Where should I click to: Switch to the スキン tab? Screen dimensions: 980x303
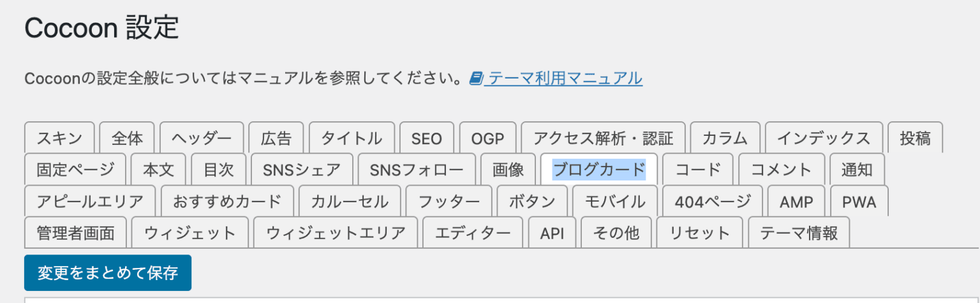[x=59, y=138]
